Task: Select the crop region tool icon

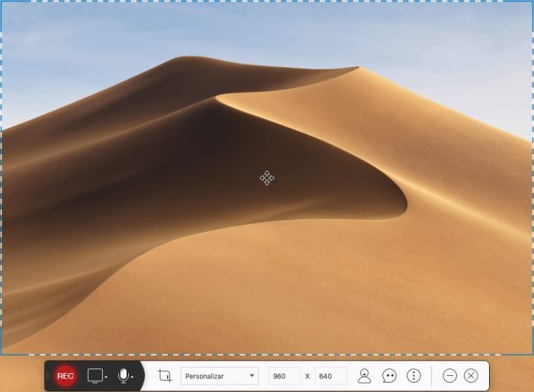Action: (x=165, y=376)
